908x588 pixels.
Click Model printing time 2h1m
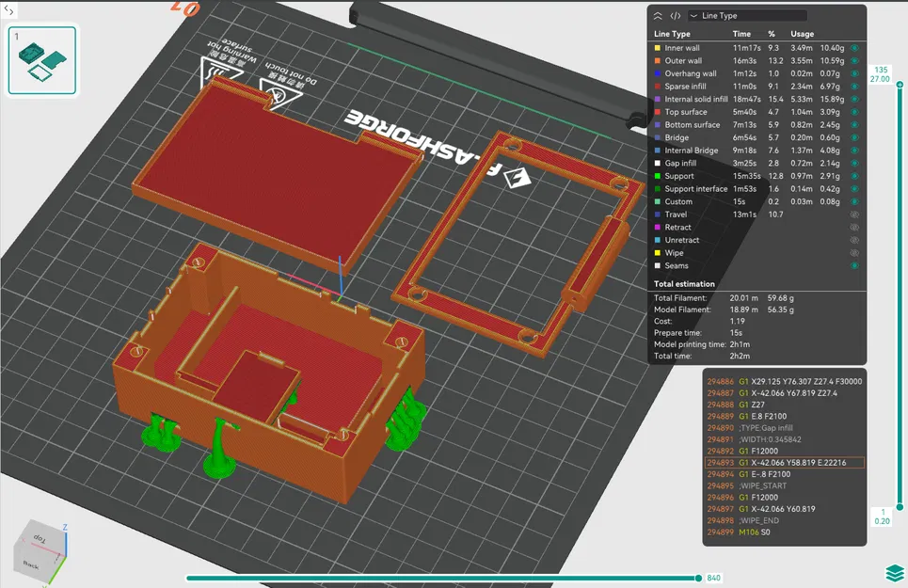pos(740,344)
